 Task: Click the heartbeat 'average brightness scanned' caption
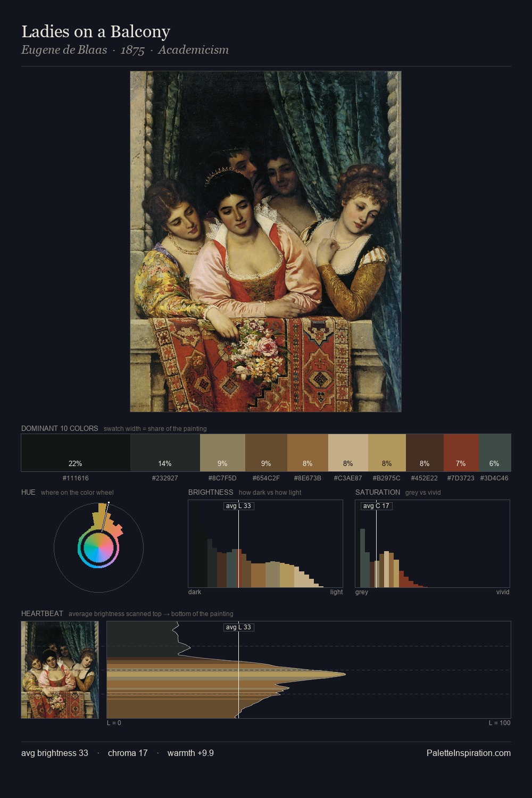tap(151, 614)
